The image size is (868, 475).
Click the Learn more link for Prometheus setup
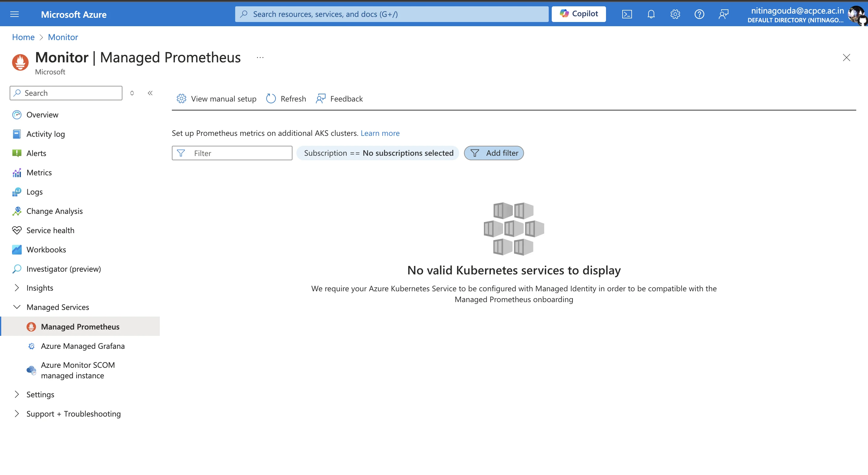(380, 133)
